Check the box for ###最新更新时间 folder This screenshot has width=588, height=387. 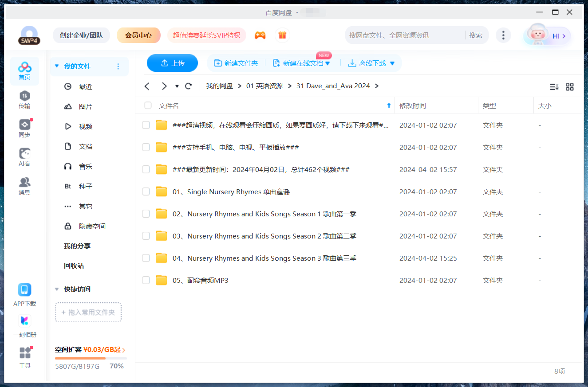click(146, 169)
